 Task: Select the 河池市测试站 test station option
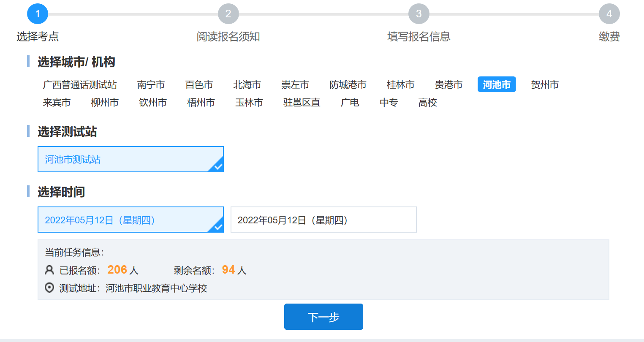(130, 159)
